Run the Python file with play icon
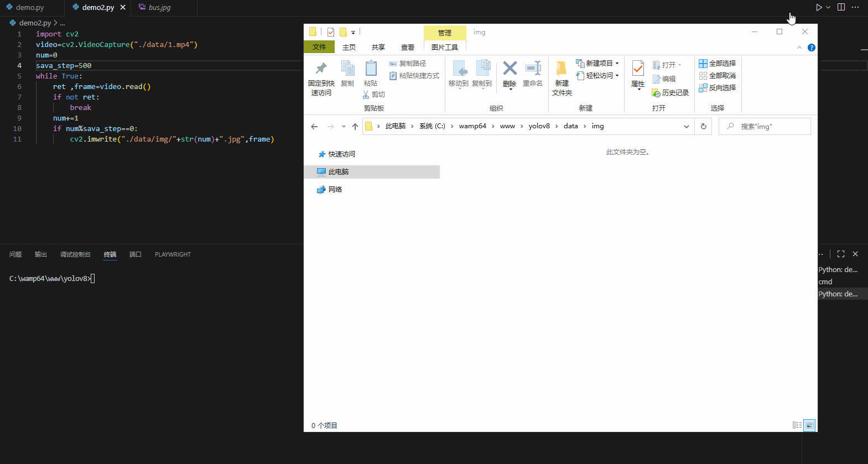Image resolution: width=868 pixels, height=464 pixels. coord(819,7)
